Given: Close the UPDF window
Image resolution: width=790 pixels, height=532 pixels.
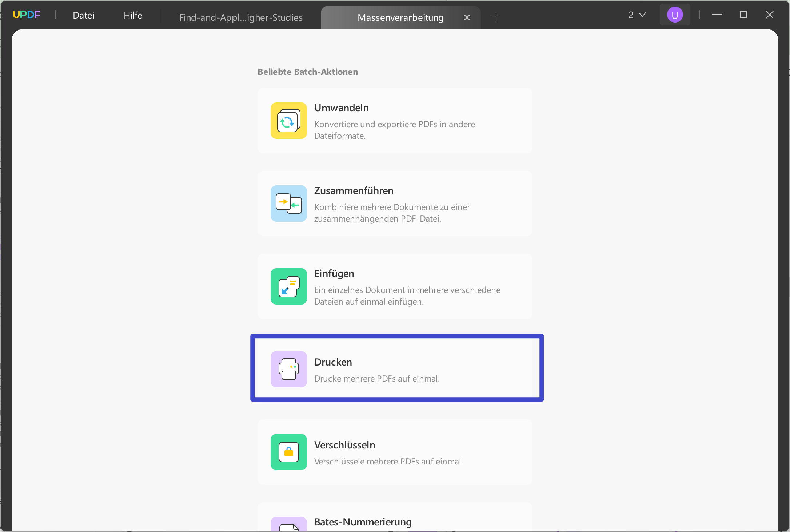Looking at the screenshot, I should (x=770, y=15).
